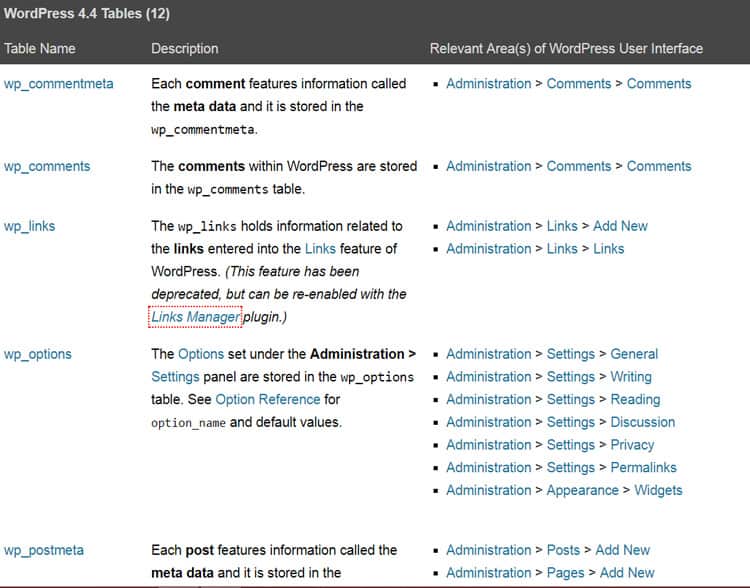The width and height of the screenshot is (750, 588).
Task: Click Add New after the Posts link
Action: (x=623, y=550)
